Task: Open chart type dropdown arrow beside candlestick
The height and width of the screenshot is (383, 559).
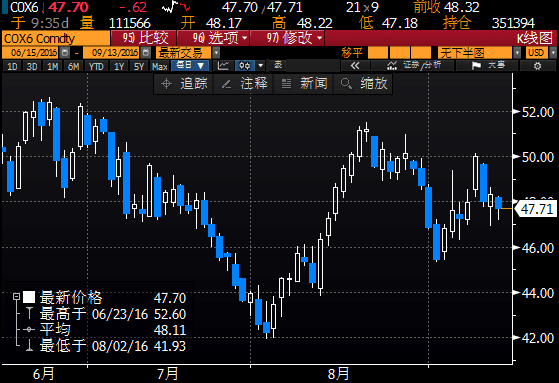Action: 261,66
